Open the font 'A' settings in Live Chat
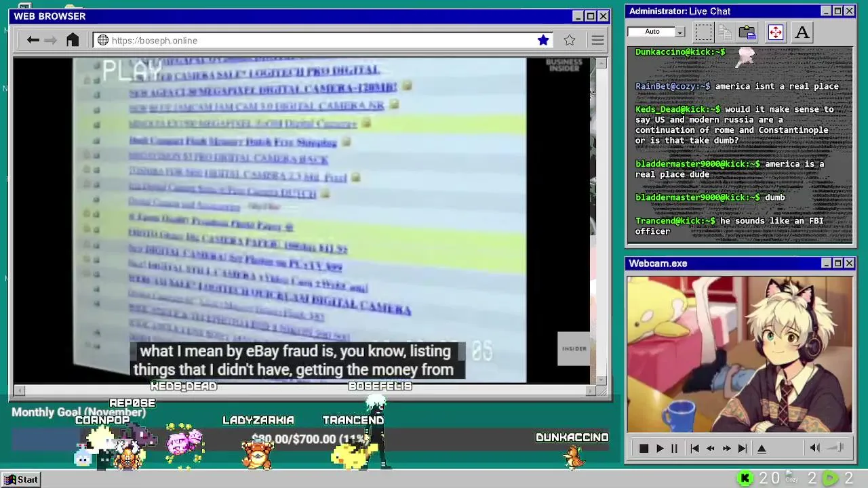868x488 pixels. coord(802,32)
